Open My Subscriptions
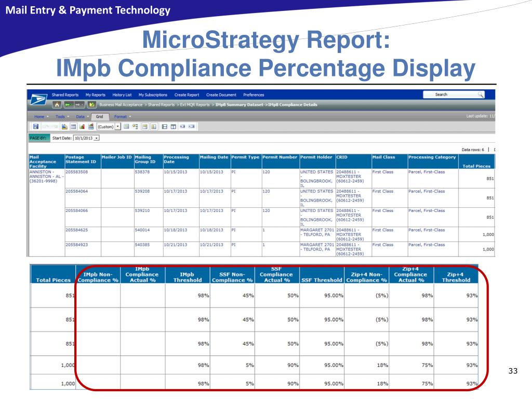 point(153,95)
